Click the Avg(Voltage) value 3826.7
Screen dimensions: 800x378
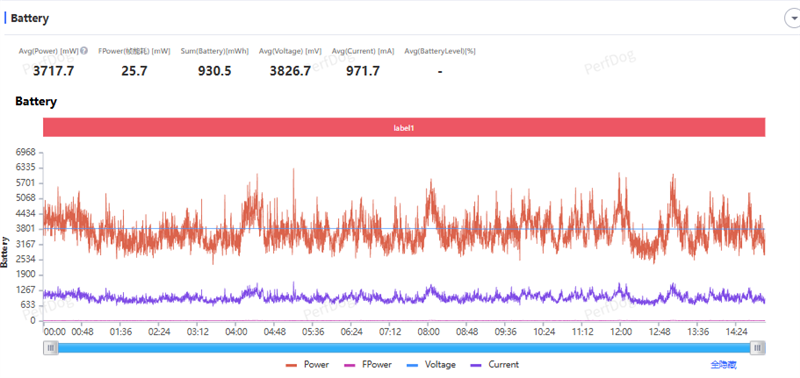pos(290,71)
